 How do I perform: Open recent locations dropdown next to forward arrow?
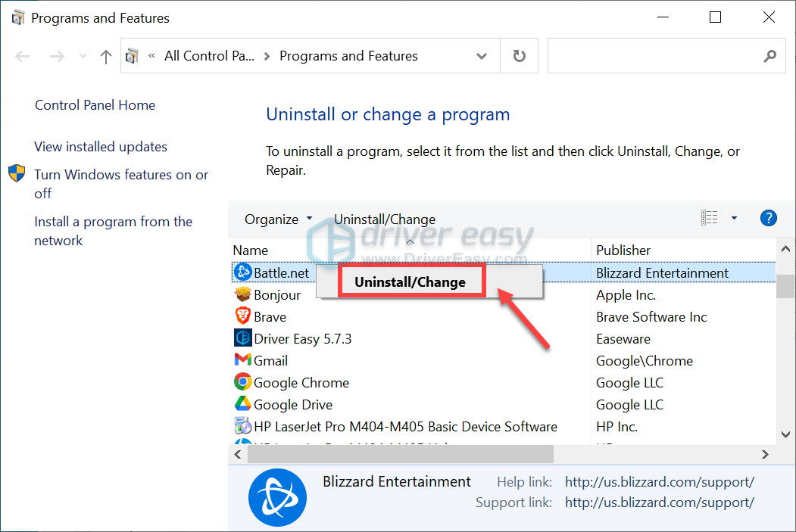83,56
